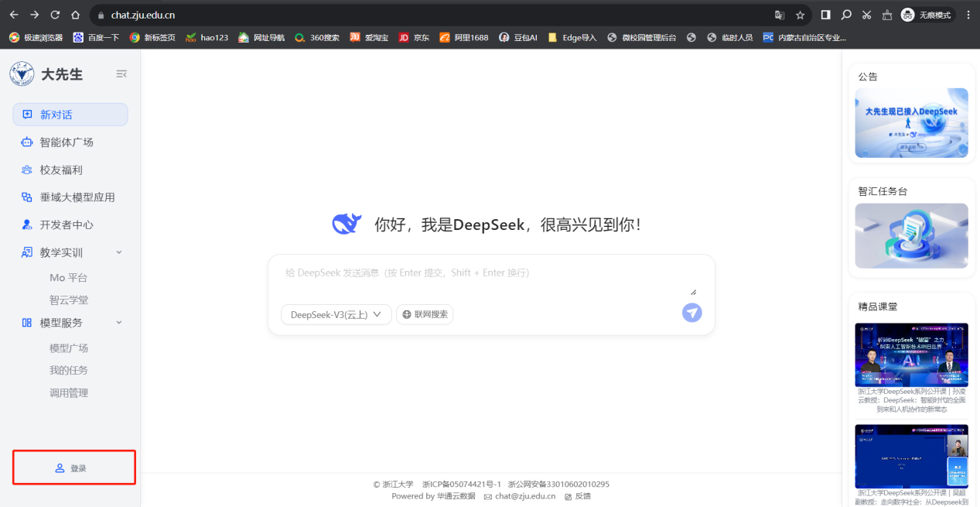Open the 豆包AI bookmark

(518, 37)
